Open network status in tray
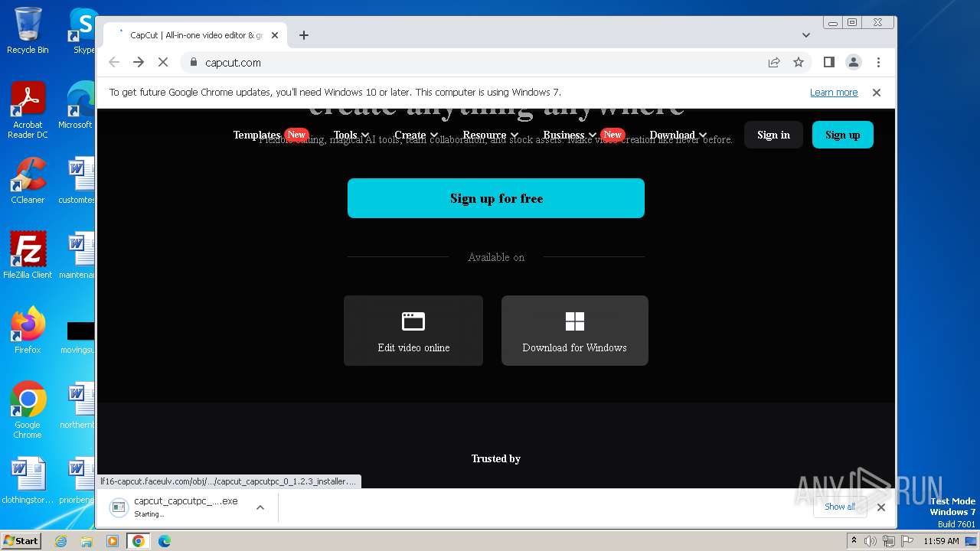 pos(888,541)
